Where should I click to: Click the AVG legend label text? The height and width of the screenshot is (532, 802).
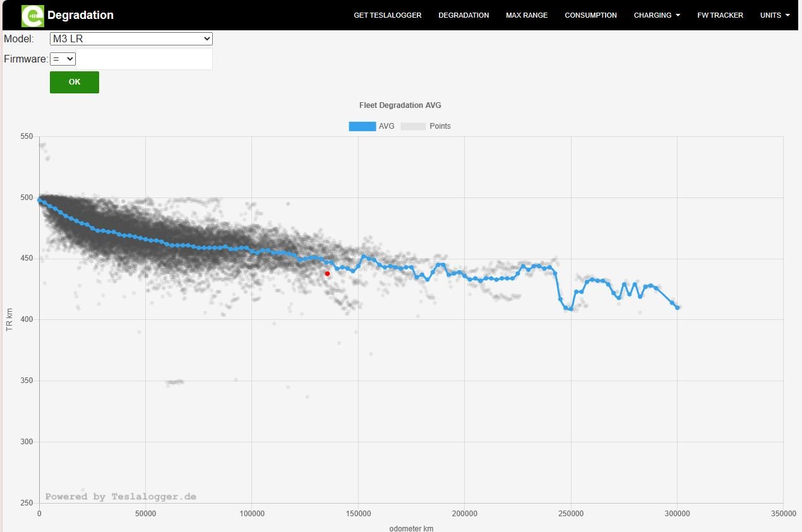[x=386, y=126]
